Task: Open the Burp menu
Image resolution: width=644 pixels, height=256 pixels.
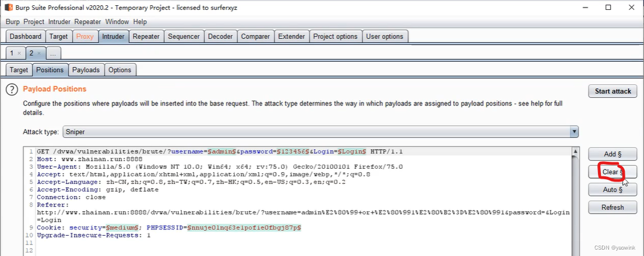Action: pyautogui.click(x=13, y=22)
